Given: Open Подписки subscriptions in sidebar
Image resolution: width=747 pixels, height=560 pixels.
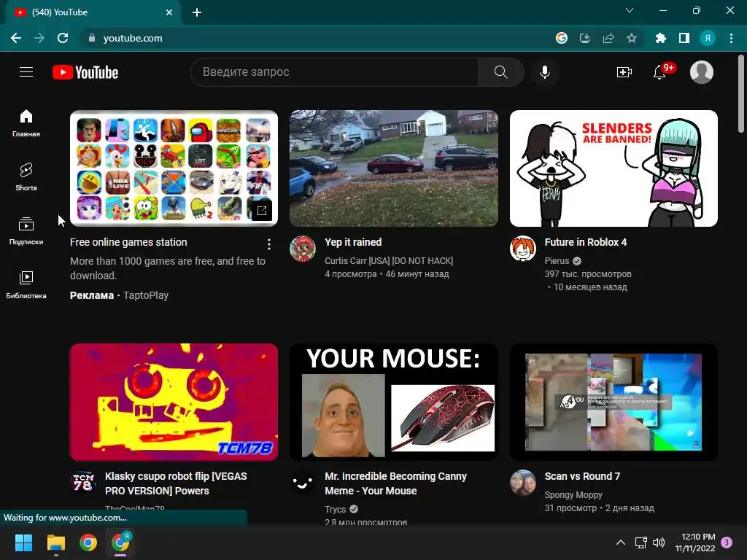Looking at the screenshot, I should tap(26, 230).
